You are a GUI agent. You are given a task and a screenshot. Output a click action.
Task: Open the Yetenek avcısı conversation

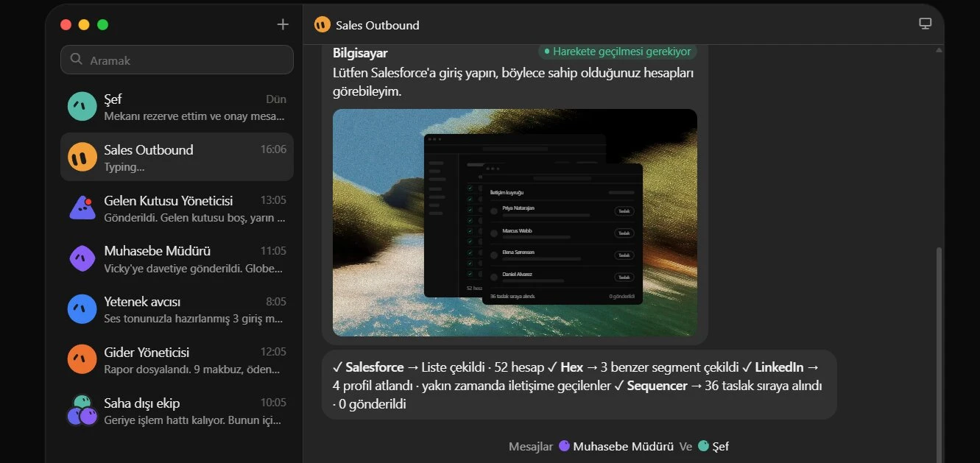coord(177,309)
